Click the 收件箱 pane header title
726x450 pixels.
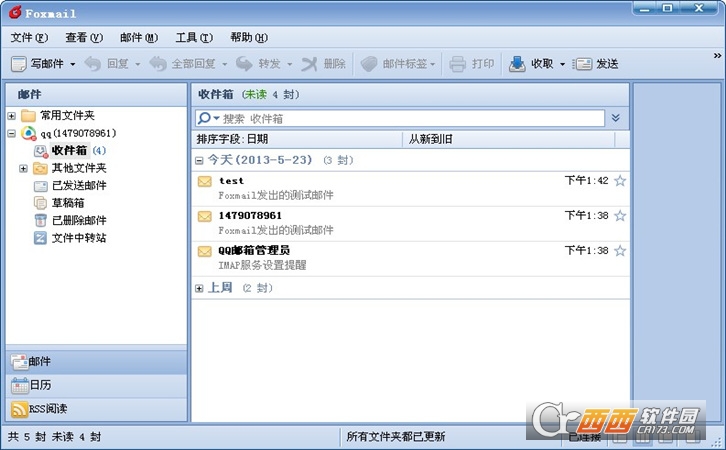pyautogui.click(x=216, y=94)
